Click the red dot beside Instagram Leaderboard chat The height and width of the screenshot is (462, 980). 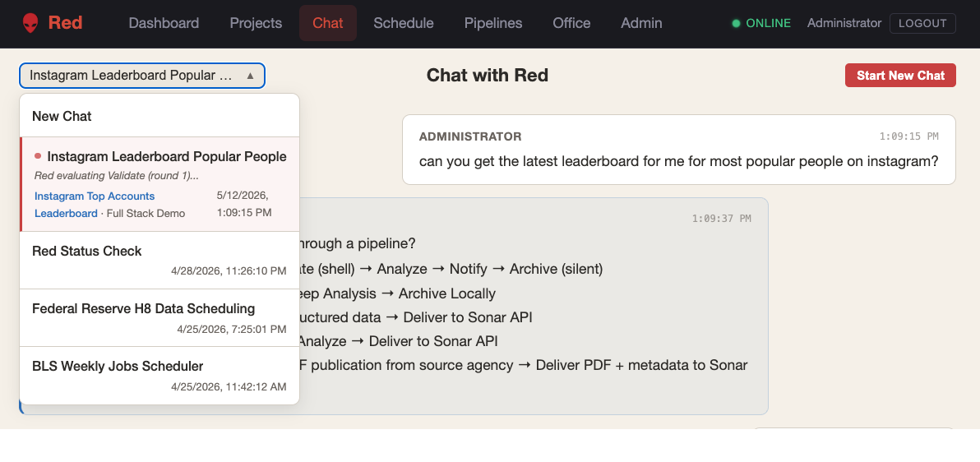(38, 156)
